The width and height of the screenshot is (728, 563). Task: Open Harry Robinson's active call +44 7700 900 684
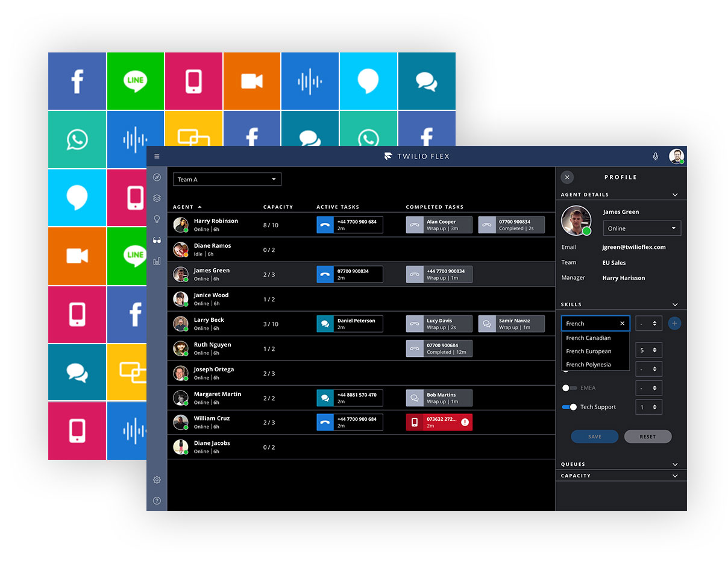(350, 225)
